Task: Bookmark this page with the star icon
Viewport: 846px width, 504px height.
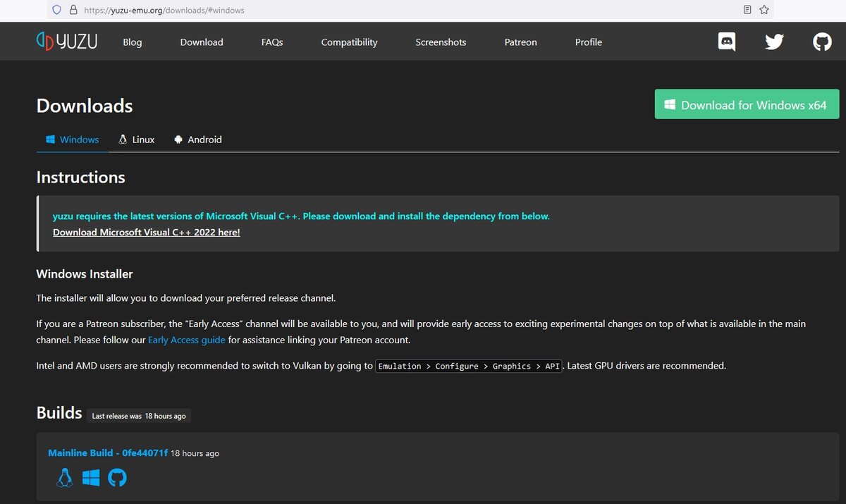Action: (764, 10)
